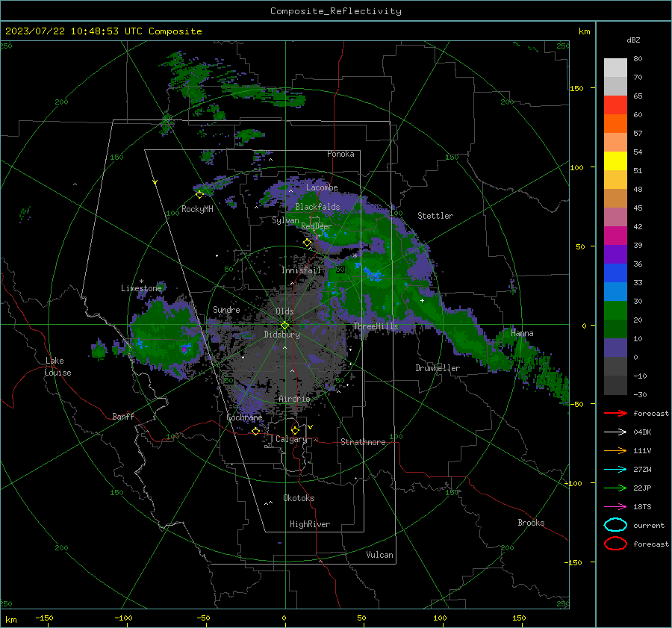Click the Calgary city label
Screen dimensions: 672x628
click(291, 439)
